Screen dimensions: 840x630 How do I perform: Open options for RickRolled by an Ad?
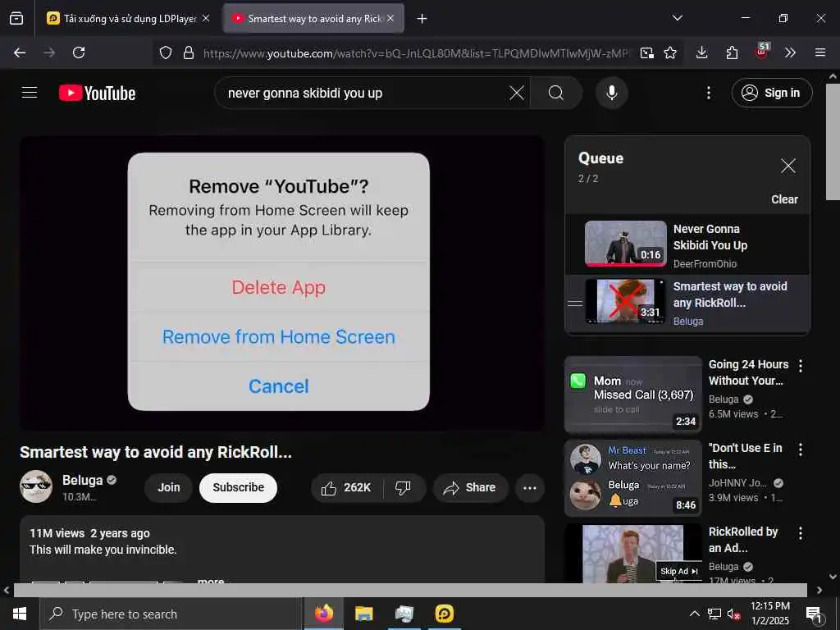click(801, 533)
